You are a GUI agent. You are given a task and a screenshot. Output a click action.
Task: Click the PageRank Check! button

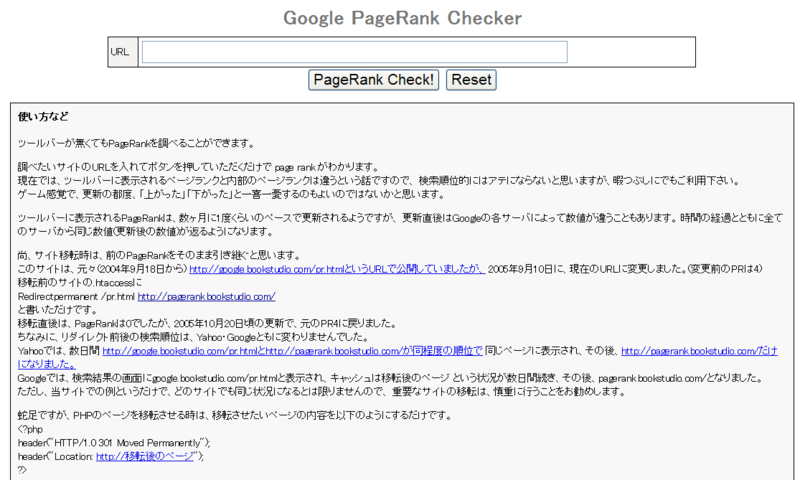pyautogui.click(x=373, y=80)
